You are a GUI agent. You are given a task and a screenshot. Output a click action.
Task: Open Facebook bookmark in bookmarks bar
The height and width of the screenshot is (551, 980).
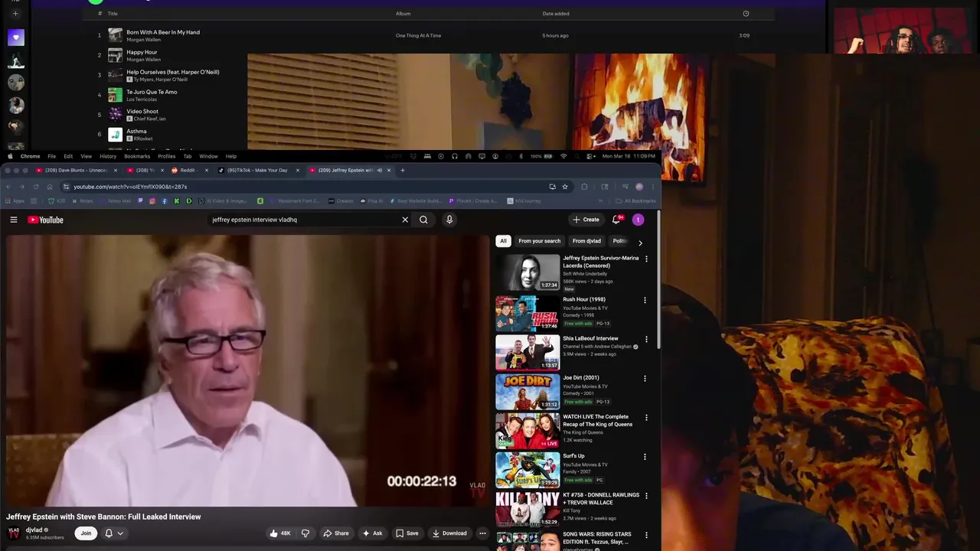click(165, 201)
